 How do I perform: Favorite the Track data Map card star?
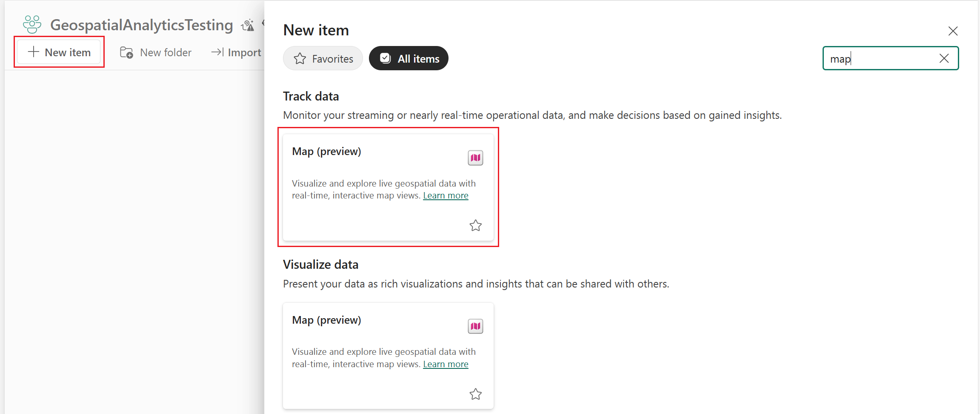point(475,225)
